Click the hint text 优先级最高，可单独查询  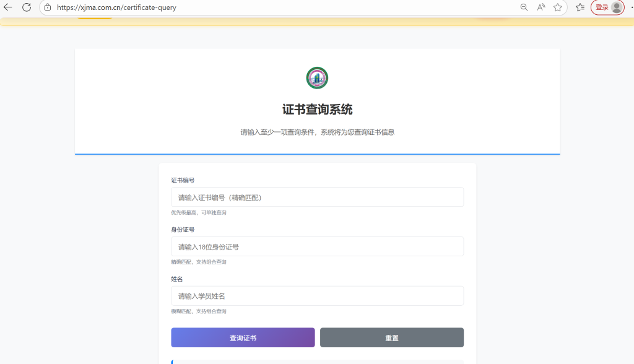point(199,213)
